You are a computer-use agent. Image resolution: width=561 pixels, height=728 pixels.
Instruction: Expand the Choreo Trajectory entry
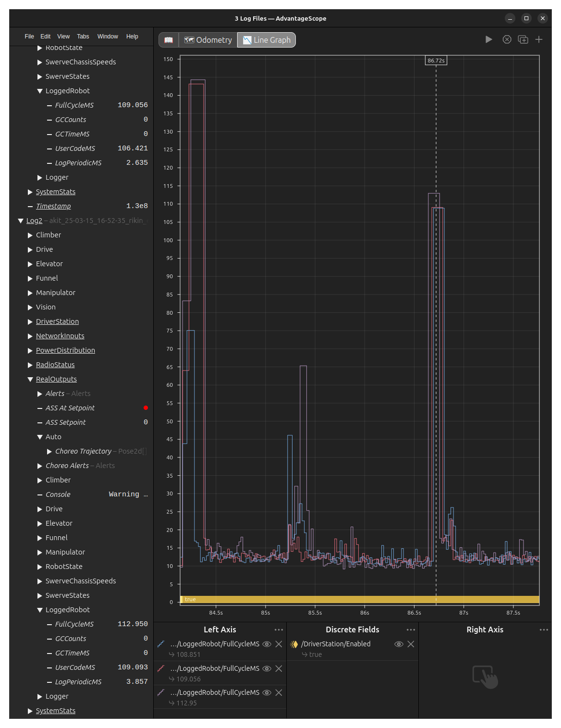pyautogui.click(x=49, y=451)
